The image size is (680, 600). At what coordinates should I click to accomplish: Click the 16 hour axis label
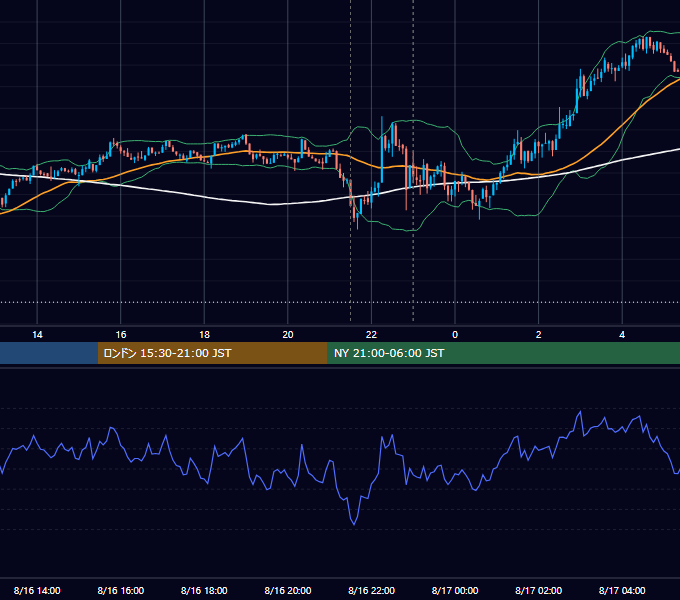point(121,335)
